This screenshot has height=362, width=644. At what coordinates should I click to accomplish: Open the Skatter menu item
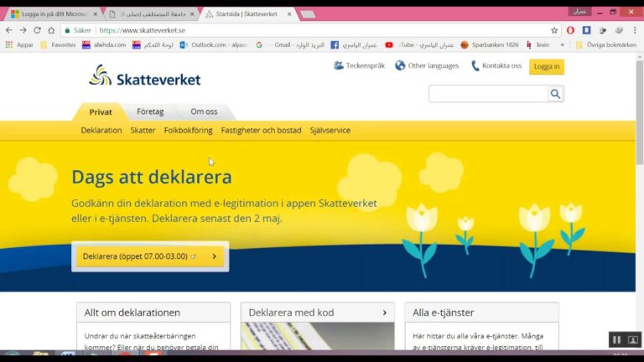[x=143, y=131]
